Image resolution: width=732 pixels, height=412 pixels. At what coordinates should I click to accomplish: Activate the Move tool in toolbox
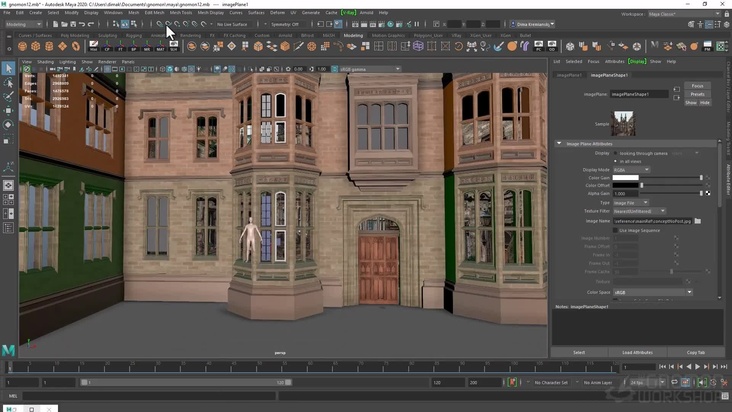pos(8,111)
